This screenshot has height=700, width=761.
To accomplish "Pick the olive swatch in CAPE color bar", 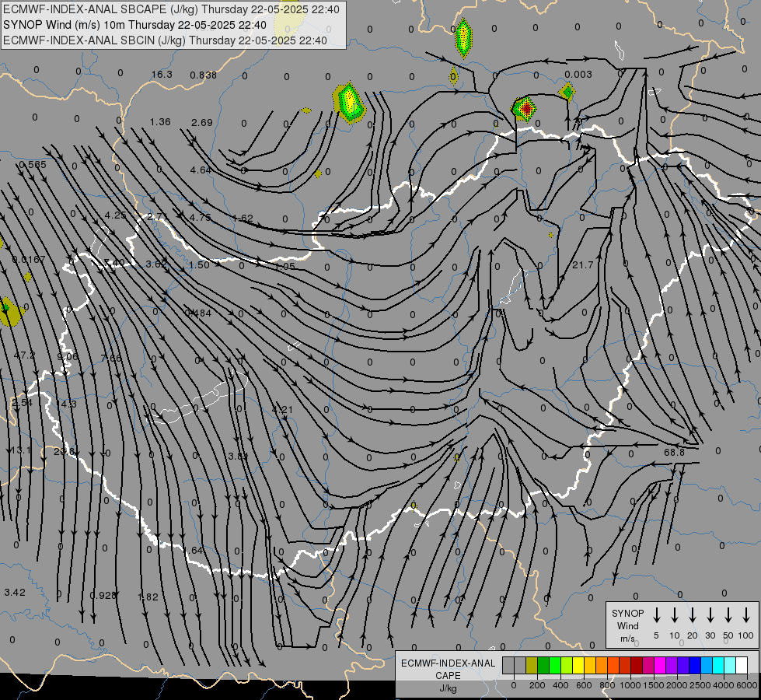I will tap(532, 665).
